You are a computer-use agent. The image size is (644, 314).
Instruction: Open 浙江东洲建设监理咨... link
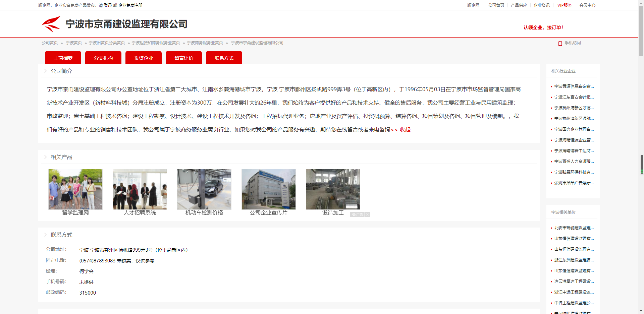point(574,260)
